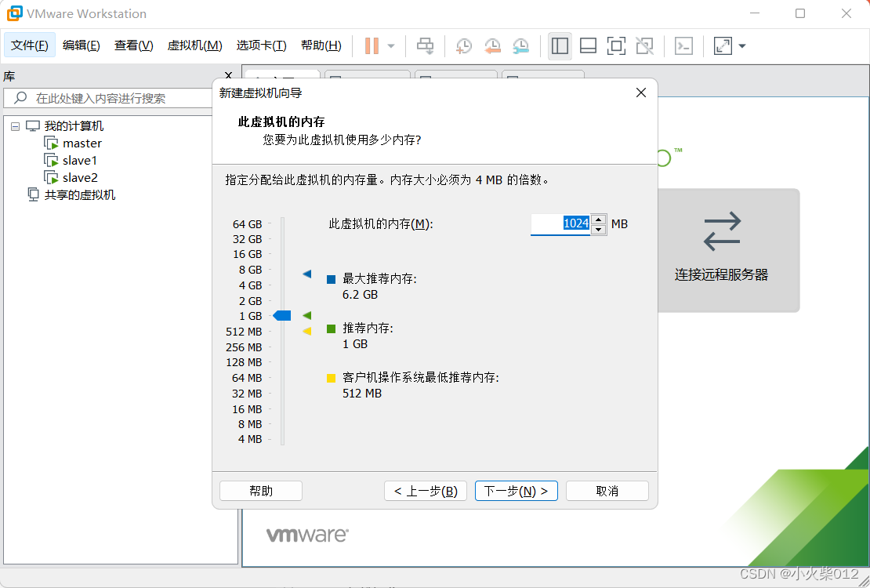Image resolution: width=870 pixels, height=588 pixels.
Task: Open the 帮助(H) menu
Action: (x=321, y=45)
